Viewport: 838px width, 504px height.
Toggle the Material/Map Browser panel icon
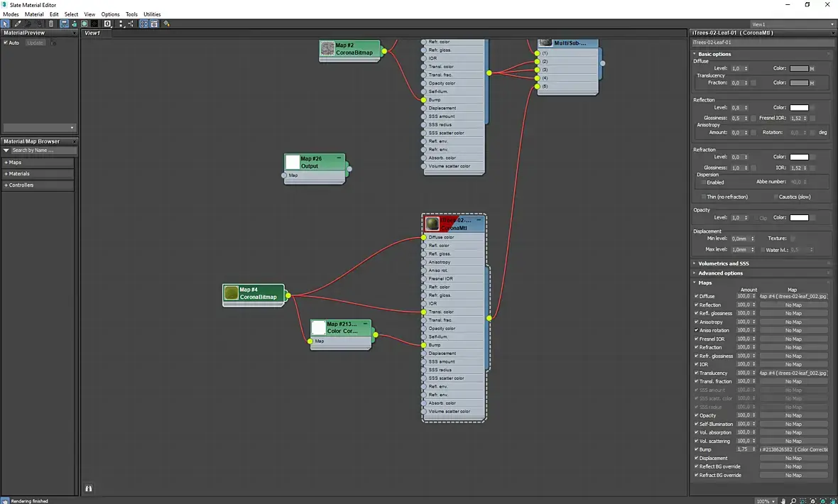tap(143, 24)
